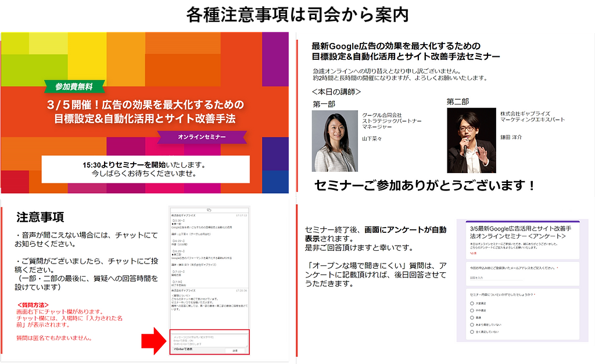Click the 'セミナーご参加ありがとうございます！' text
The width and height of the screenshot is (595, 364).
pos(425,185)
